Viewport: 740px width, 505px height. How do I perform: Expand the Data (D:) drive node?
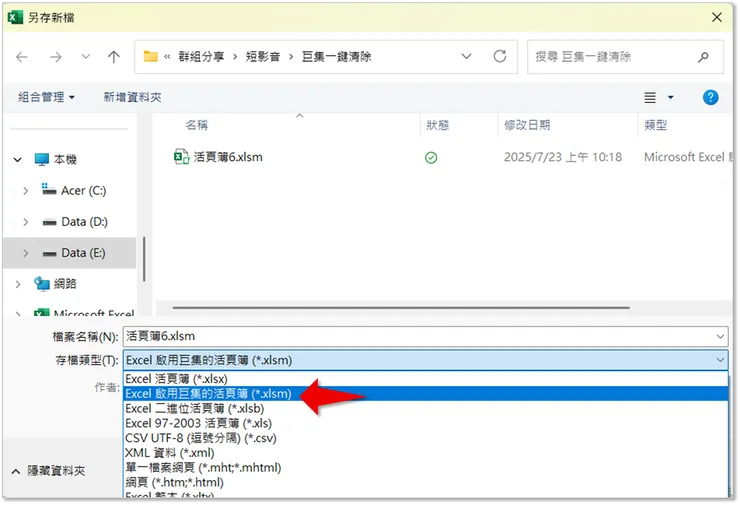[25, 222]
